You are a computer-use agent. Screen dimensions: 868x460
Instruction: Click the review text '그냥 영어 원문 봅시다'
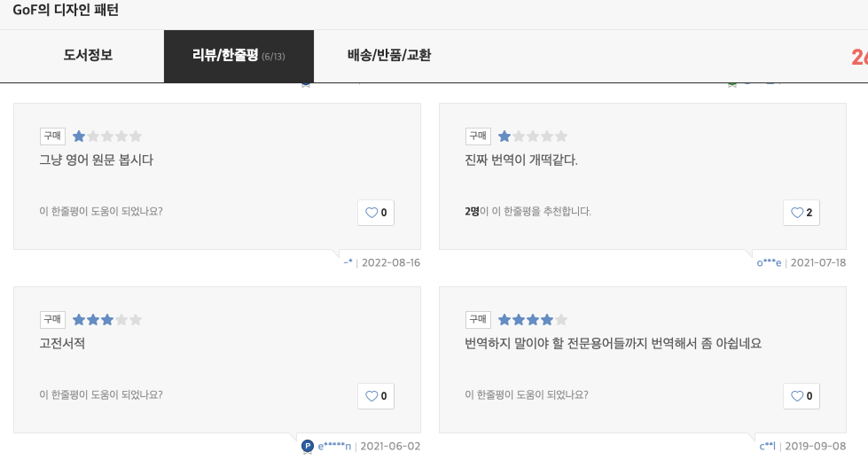coord(97,160)
